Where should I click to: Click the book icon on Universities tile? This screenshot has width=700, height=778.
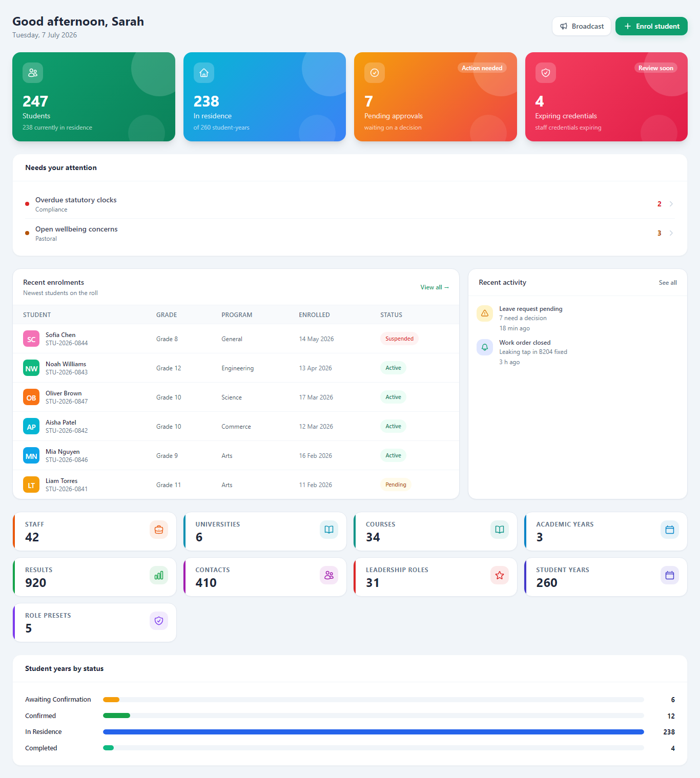[329, 530]
